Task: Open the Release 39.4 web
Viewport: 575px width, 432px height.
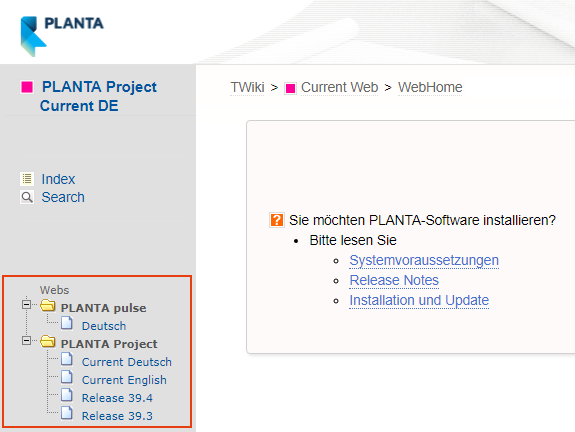Action: (x=117, y=398)
